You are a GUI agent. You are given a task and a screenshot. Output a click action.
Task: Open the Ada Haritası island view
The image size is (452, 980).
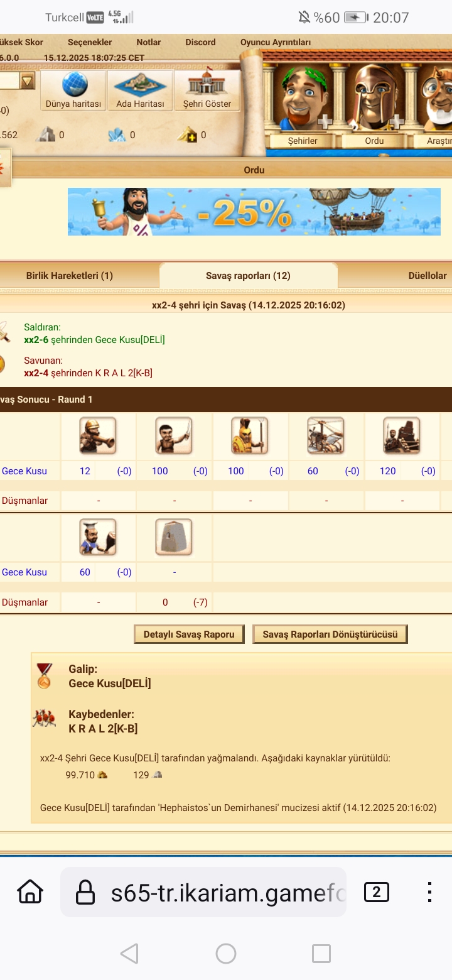(140, 90)
